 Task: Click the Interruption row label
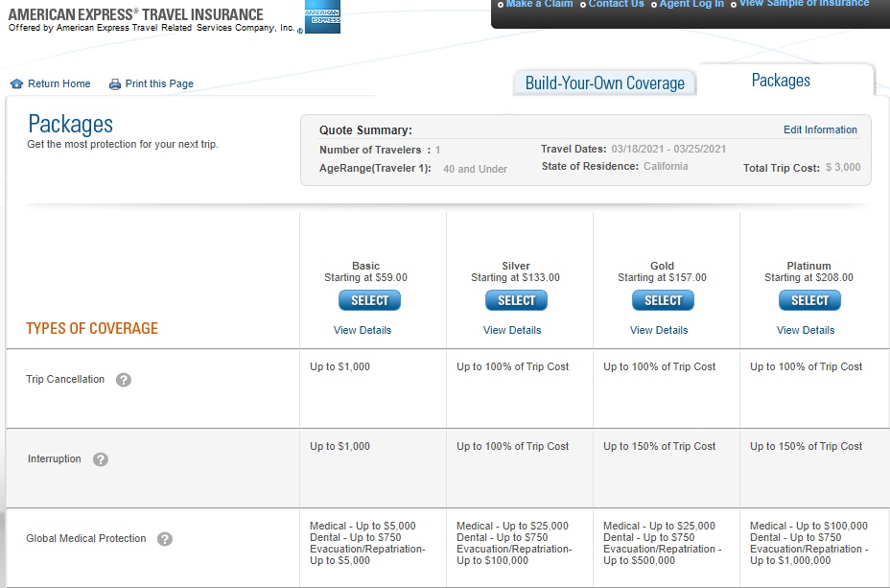coord(55,459)
